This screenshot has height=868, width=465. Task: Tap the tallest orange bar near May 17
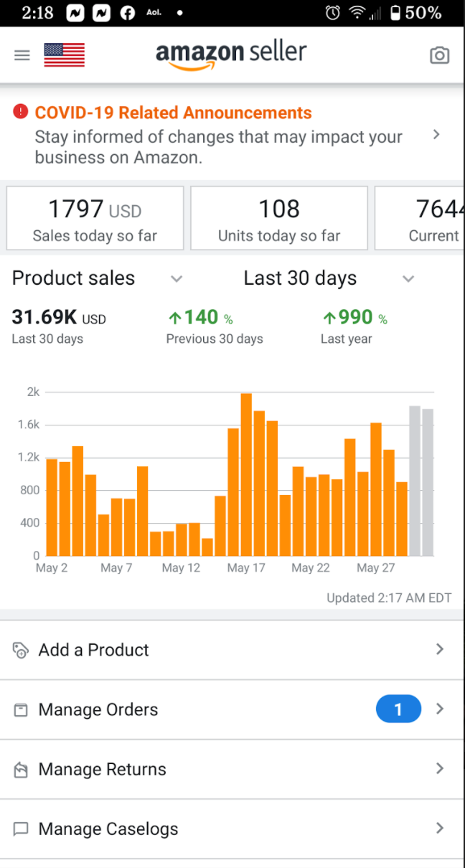point(246,474)
